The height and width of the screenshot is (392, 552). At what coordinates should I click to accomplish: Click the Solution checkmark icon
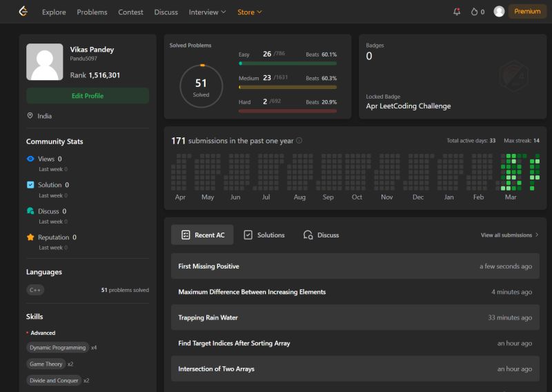pyautogui.click(x=30, y=185)
